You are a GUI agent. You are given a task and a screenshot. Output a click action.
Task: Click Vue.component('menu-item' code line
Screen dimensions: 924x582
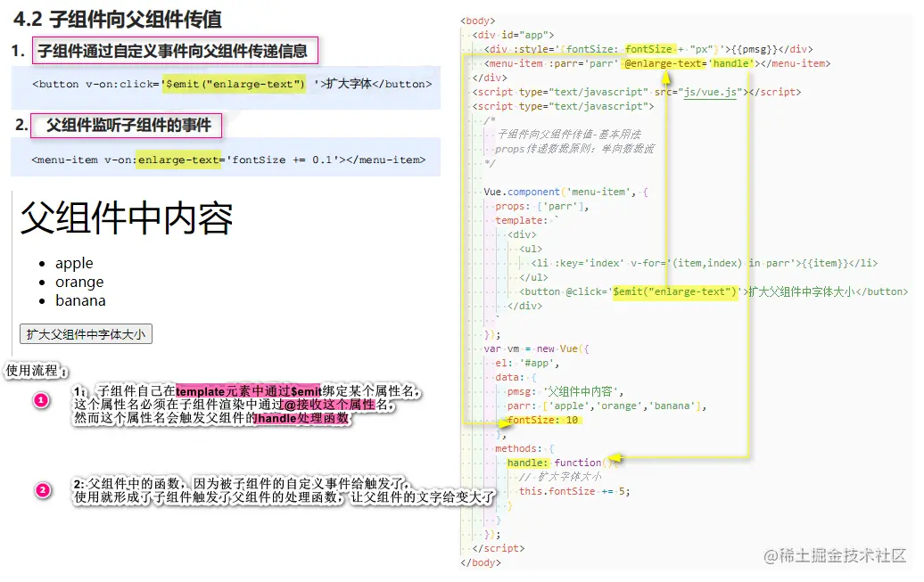[x=565, y=192]
